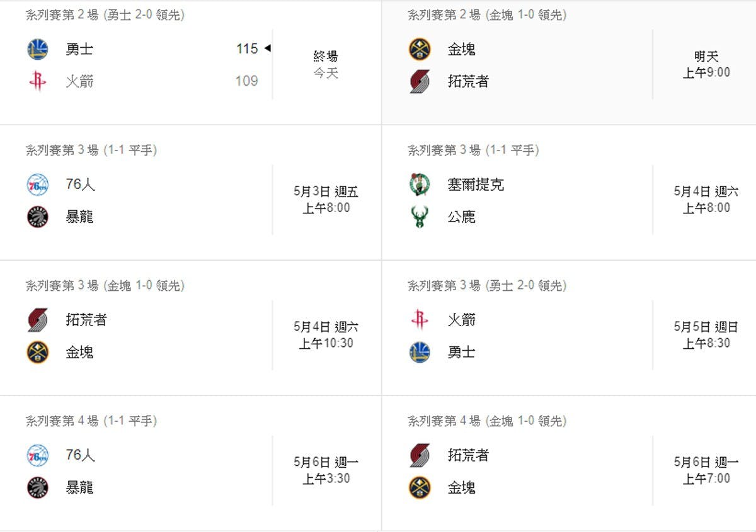Click Rockets logo beside the 109 score
The height and width of the screenshot is (532, 756).
(38, 81)
